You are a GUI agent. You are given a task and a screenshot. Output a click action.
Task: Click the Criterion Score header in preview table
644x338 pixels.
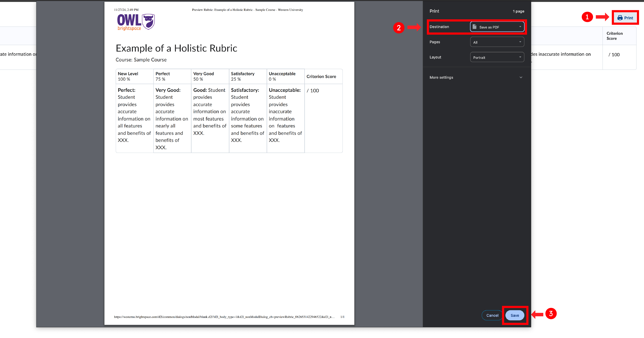(321, 76)
